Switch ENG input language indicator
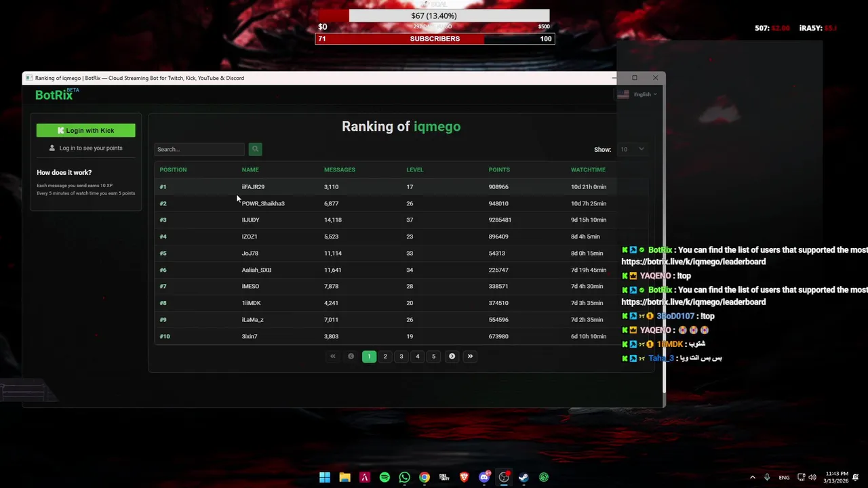Viewport: 868px width, 488px height. point(784,477)
